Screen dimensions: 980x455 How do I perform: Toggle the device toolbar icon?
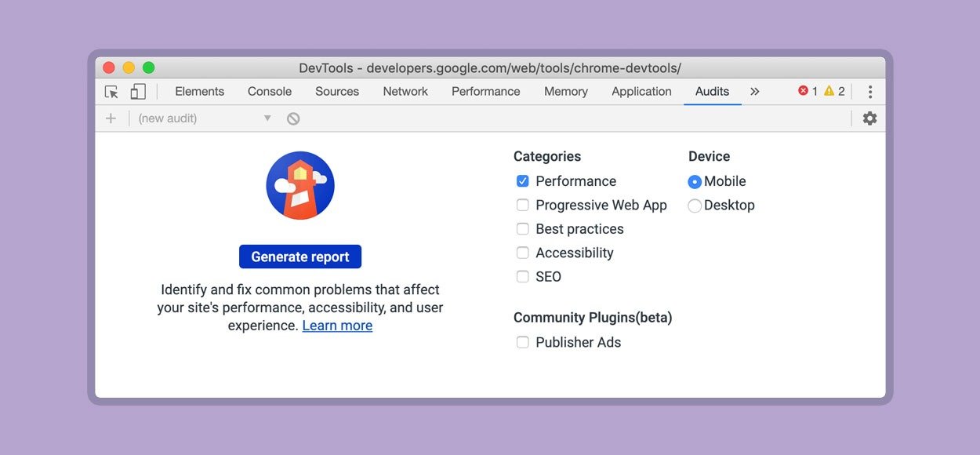pyautogui.click(x=138, y=92)
